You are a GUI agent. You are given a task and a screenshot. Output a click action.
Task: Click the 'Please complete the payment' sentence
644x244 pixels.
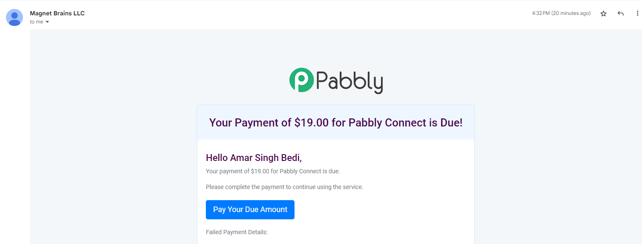click(284, 187)
